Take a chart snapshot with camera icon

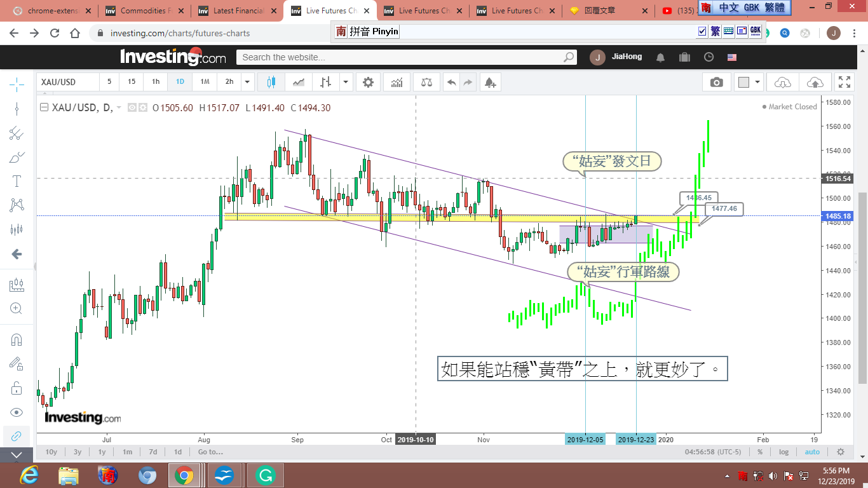tap(717, 82)
